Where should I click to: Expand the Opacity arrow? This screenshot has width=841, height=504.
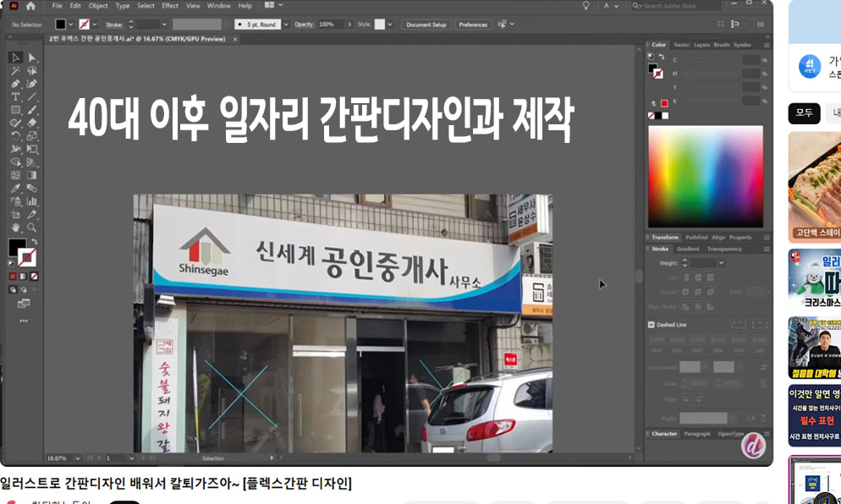click(x=349, y=25)
